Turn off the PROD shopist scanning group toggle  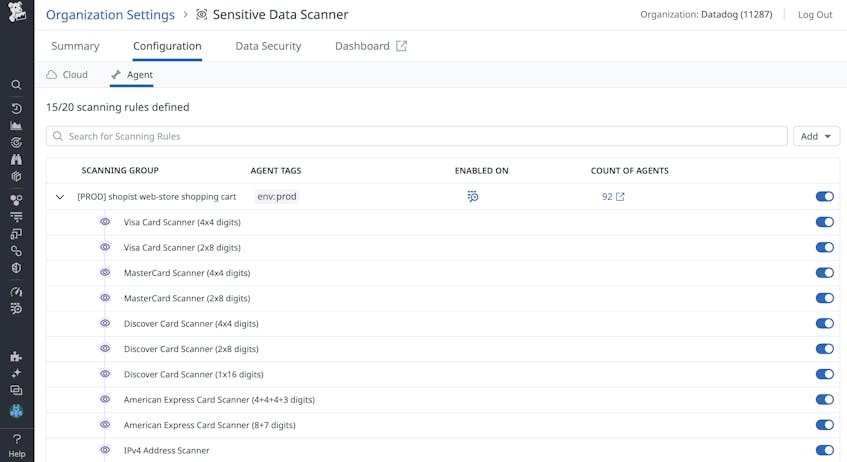click(x=824, y=197)
